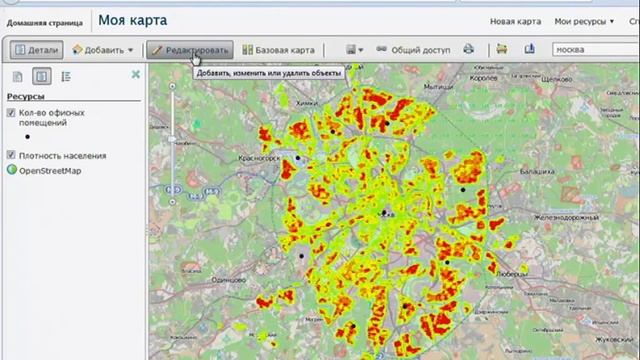
Task: Toggle Плотность населения layer checkbox
Action: 11,155
